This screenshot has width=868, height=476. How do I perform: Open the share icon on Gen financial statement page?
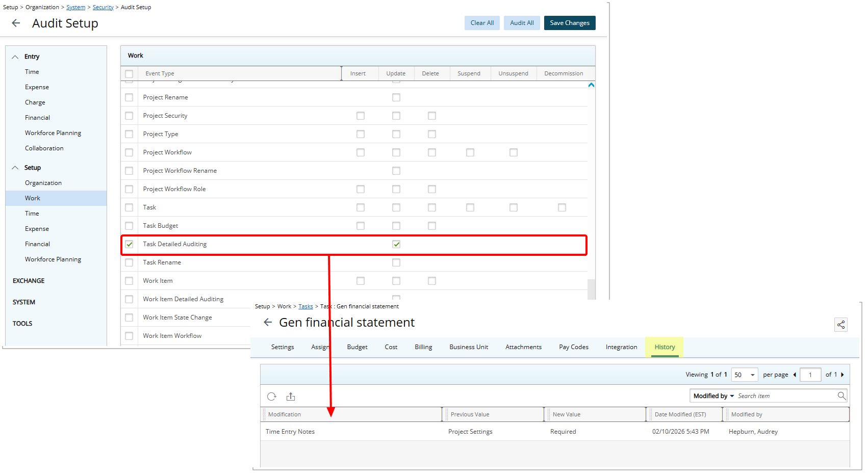point(840,325)
